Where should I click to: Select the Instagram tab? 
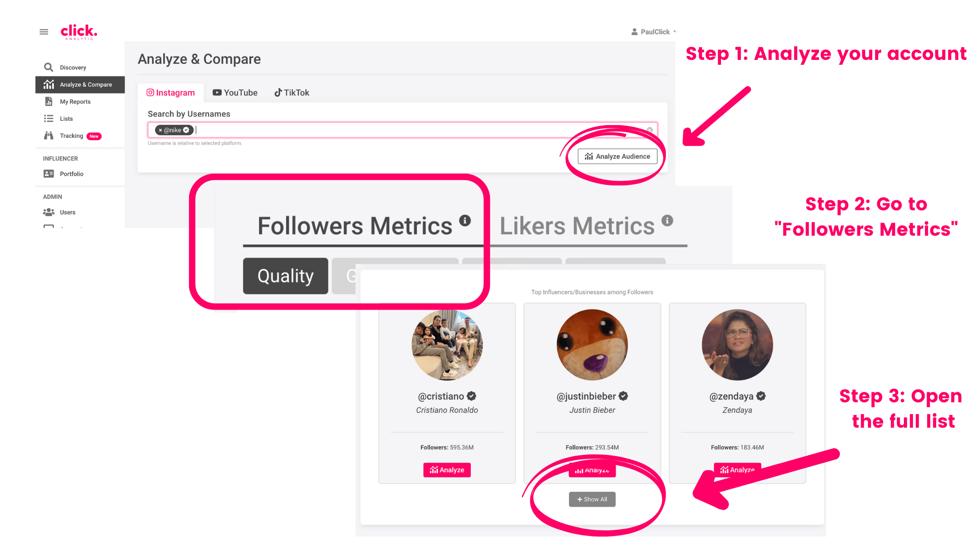point(170,92)
